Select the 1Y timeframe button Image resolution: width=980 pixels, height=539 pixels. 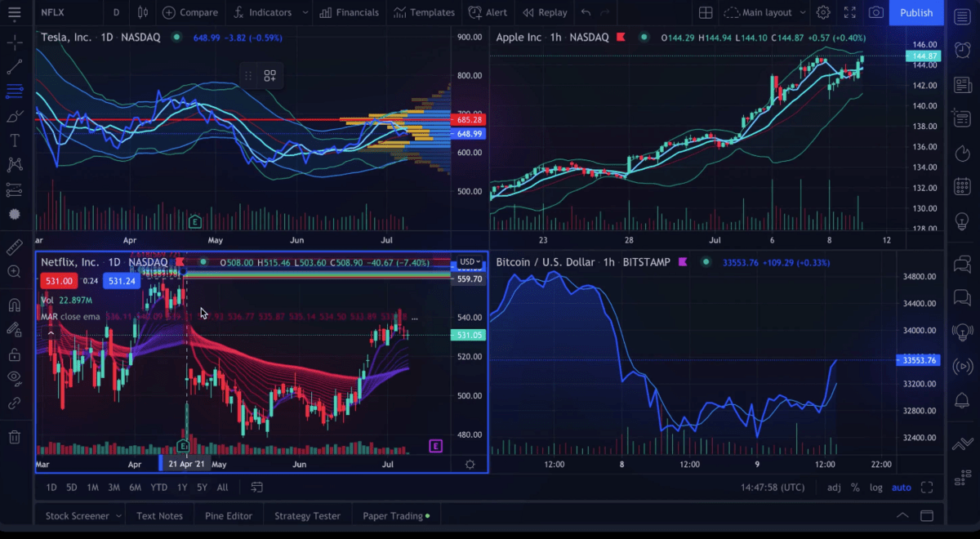click(x=181, y=488)
